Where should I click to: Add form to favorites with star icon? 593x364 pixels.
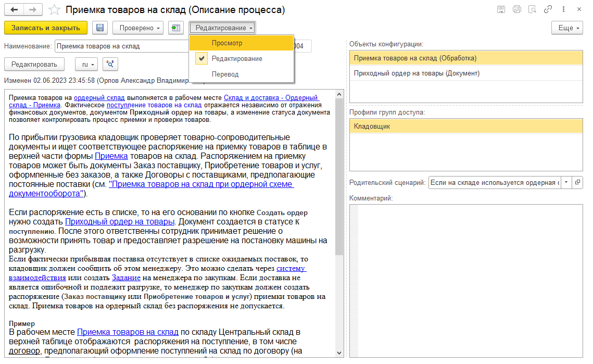54,9
